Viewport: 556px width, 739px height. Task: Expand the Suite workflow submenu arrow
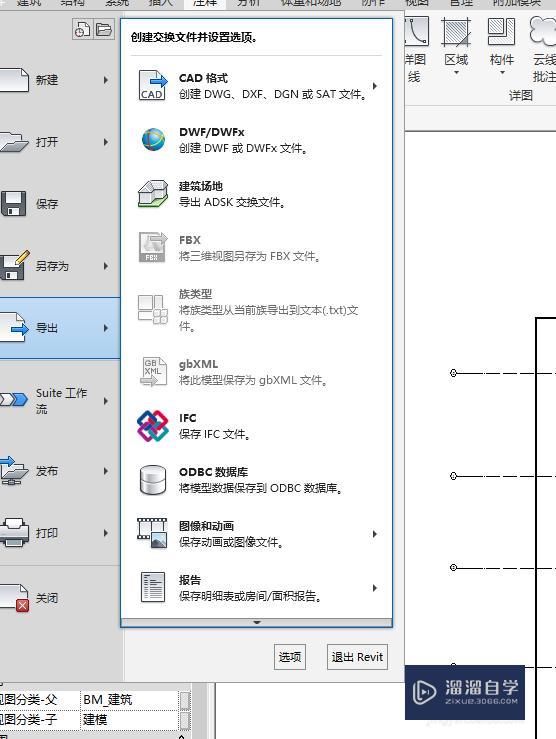click(106, 401)
